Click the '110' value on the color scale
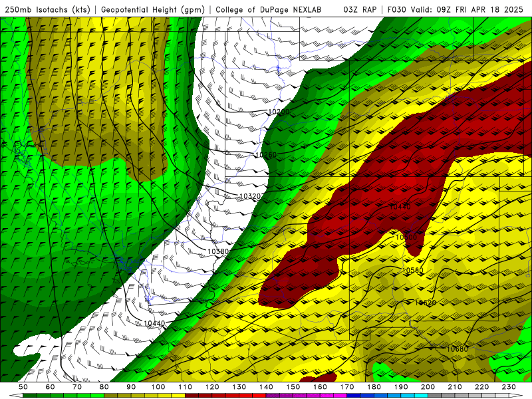 (x=185, y=387)
